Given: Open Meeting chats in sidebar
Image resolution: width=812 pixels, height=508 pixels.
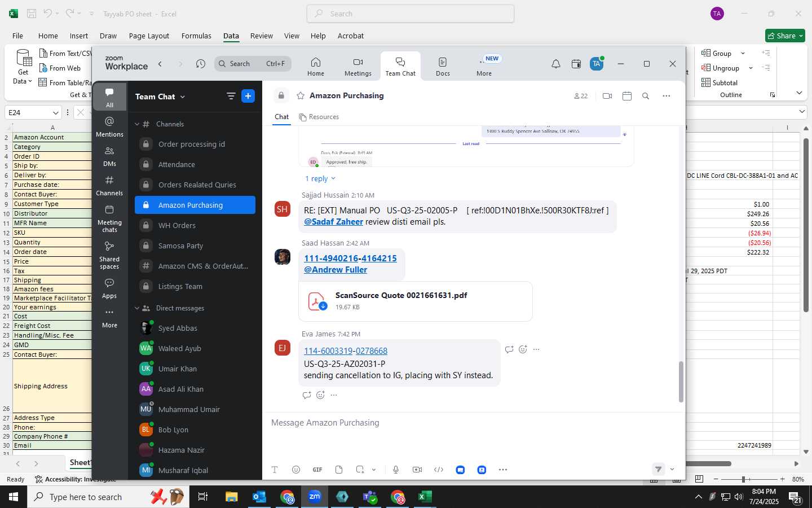Looking at the screenshot, I should [109, 218].
